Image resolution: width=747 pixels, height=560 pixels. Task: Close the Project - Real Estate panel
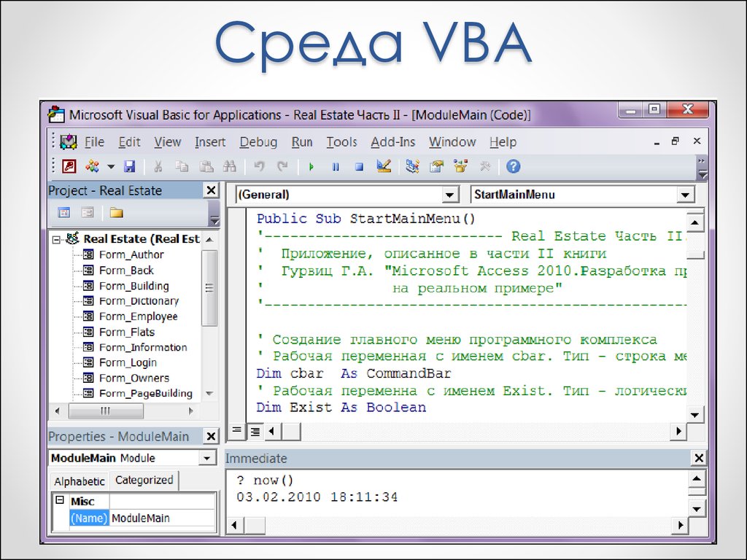click(x=211, y=190)
